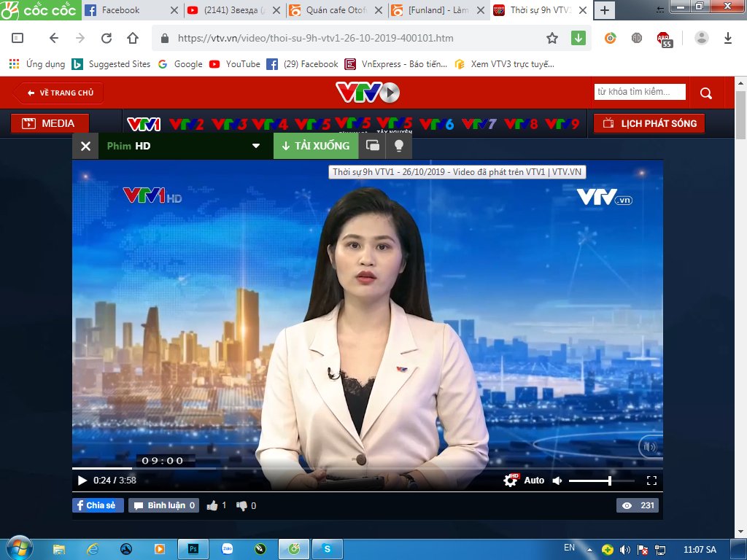This screenshot has height=560, width=747.
Task: Click the Tải xuống download button
Action: point(316,146)
